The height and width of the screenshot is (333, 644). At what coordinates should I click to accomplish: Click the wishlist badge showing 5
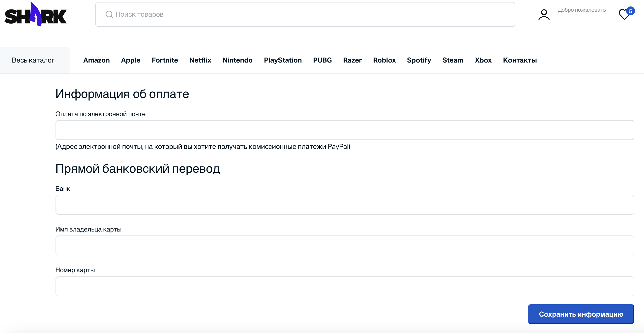pos(631,11)
